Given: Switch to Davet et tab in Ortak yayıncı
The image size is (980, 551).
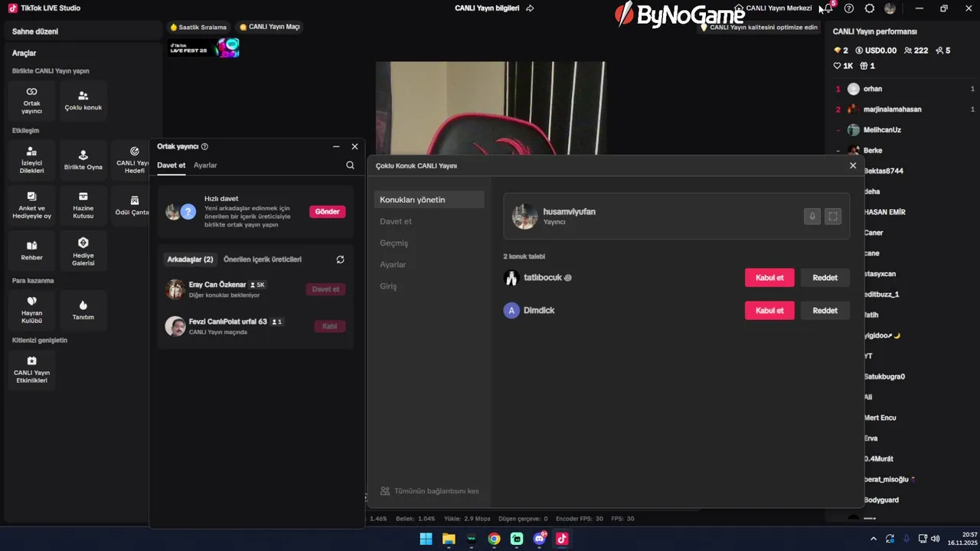Looking at the screenshot, I should pos(171,165).
